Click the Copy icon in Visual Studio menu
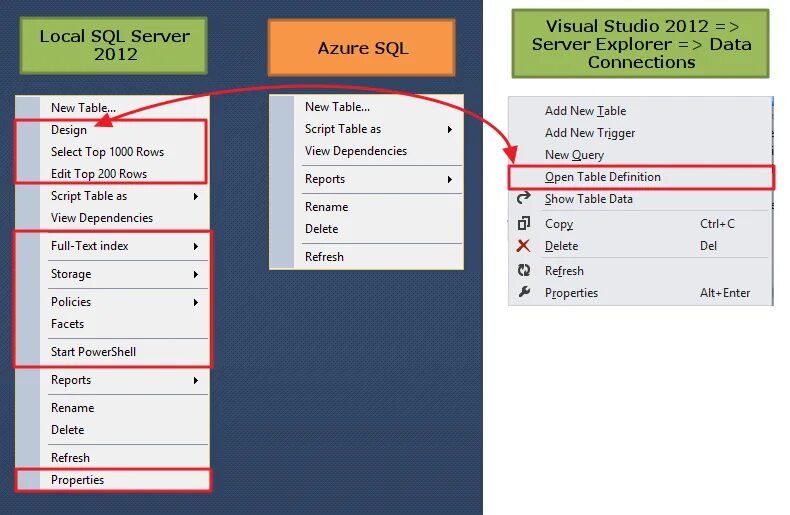Viewport: 790px width, 515px height. coord(524,223)
